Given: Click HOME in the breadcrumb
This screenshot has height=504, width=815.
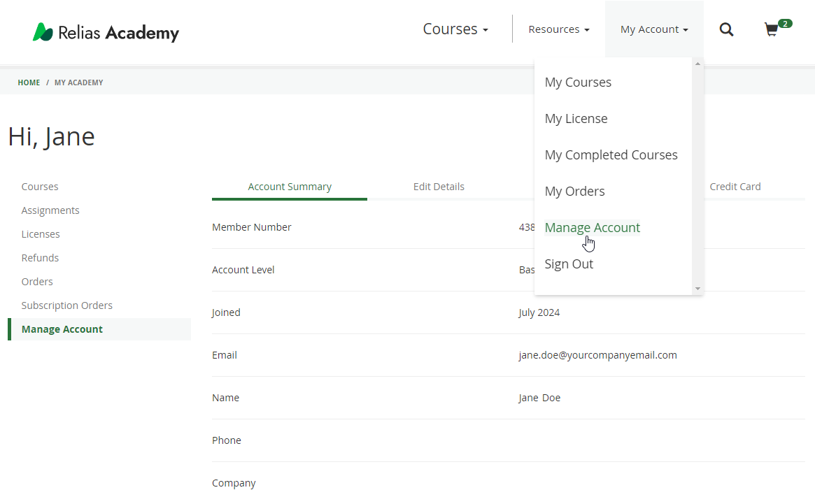Looking at the screenshot, I should (29, 82).
